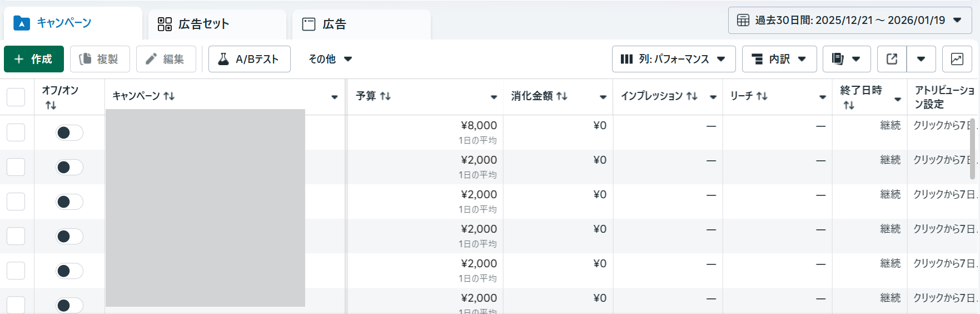Toggle on the first campaign's switch
Viewport: 980px width, 314px height.
(x=69, y=133)
